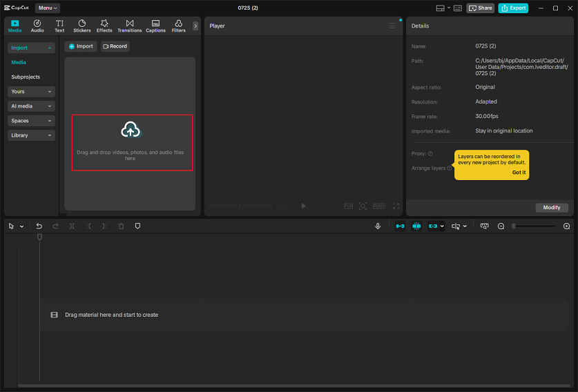Click the Export button
Image resolution: width=578 pixels, height=392 pixels.
(x=513, y=8)
